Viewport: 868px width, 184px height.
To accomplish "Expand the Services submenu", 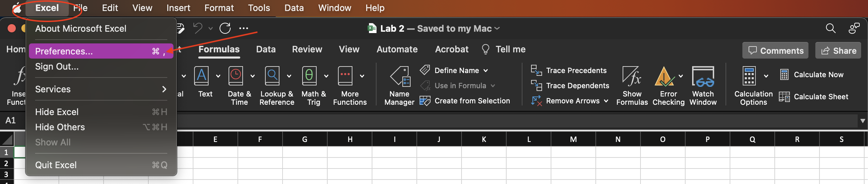I will (x=101, y=89).
